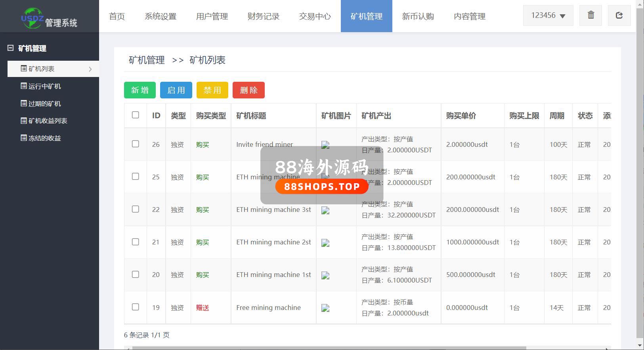The height and width of the screenshot is (350, 644).
Task: Check the checkbox for miner ID 26
Action: 136,144
